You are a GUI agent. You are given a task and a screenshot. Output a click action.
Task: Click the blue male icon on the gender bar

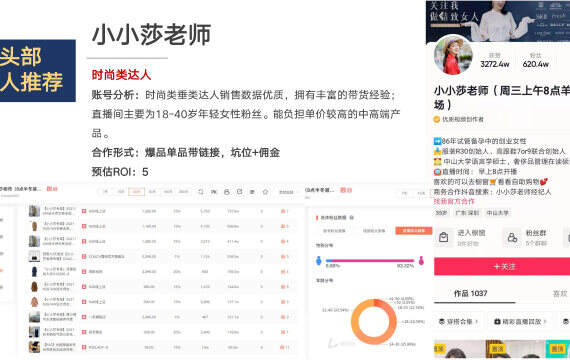[319, 260]
